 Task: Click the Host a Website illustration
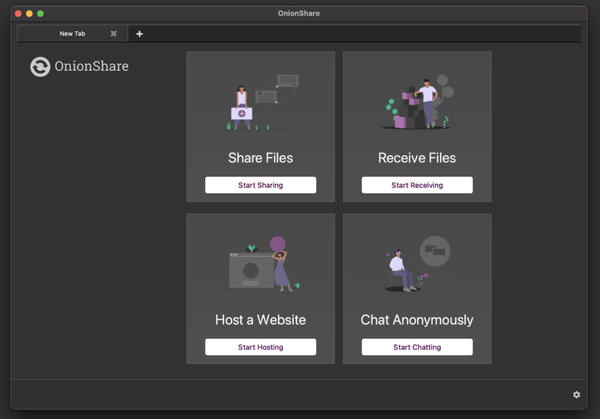tap(261, 264)
